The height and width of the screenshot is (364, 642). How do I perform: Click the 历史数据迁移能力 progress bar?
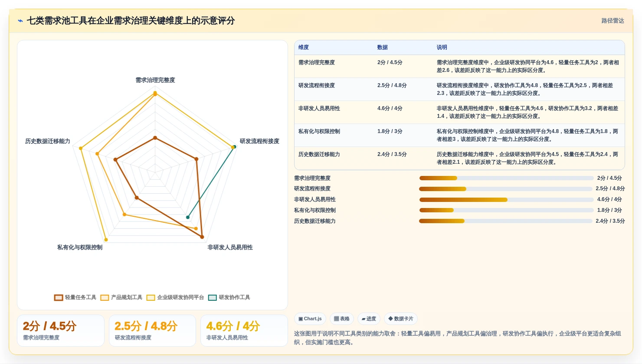(x=505, y=221)
